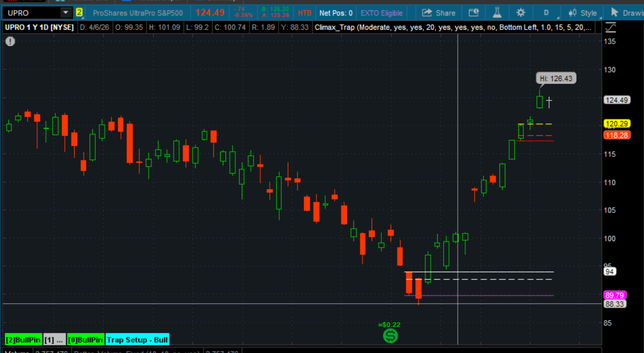Click the Edit Studies beaker icon

coord(497,13)
